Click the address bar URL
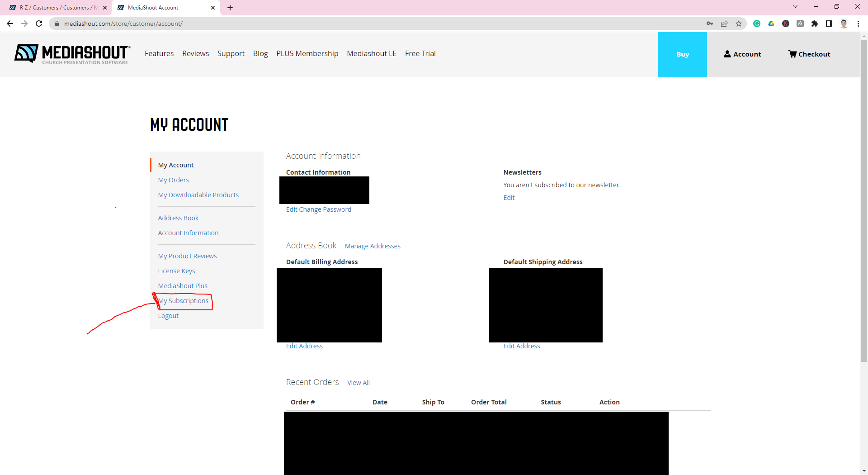 coord(123,24)
